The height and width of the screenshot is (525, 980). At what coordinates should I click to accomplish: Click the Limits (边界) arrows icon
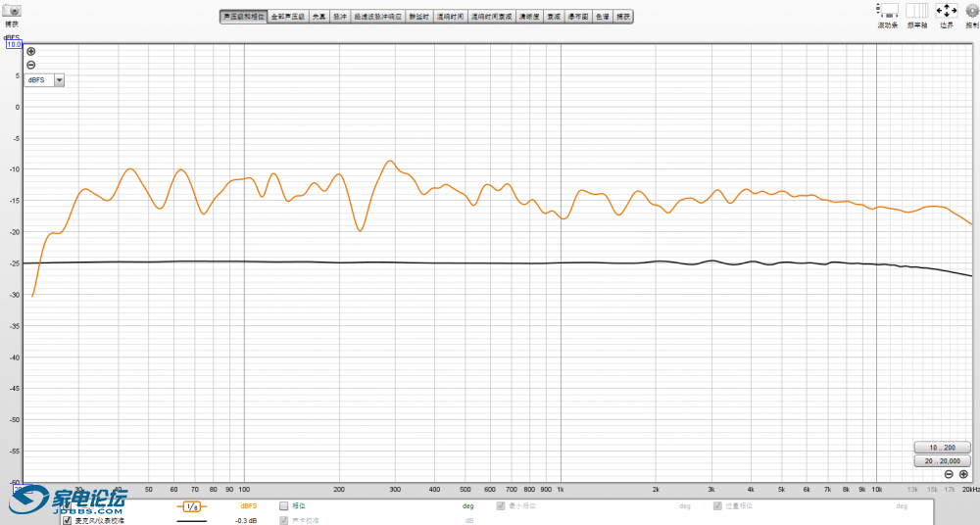point(946,11)
